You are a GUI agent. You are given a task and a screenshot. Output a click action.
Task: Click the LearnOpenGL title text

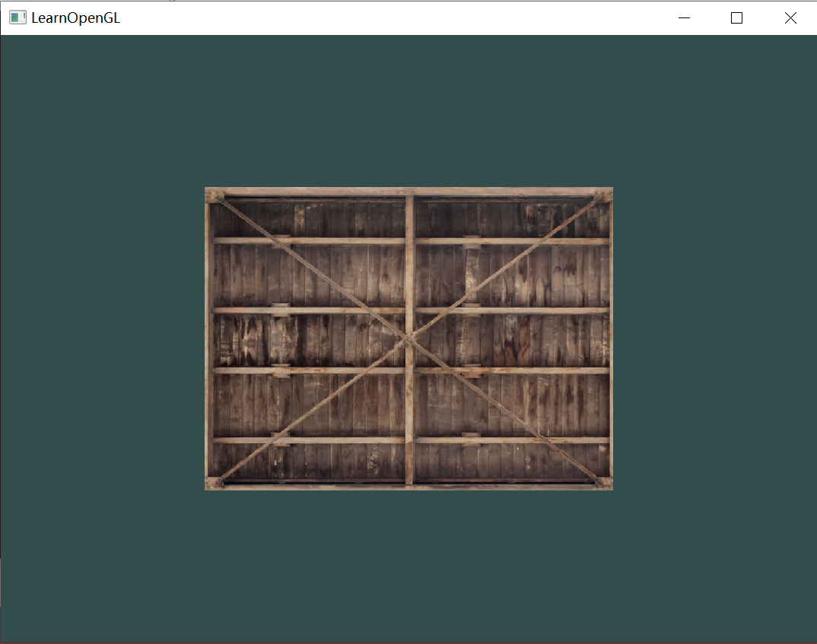[75, 17]
